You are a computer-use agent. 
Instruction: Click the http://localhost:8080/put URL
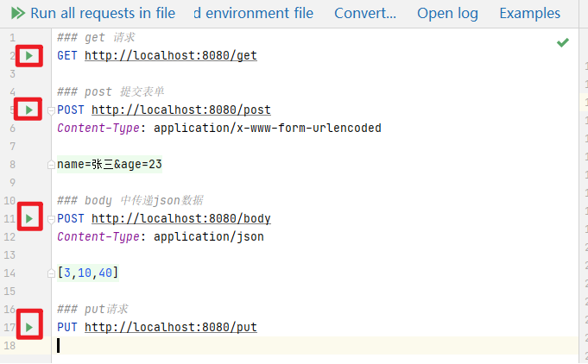click(170, 327)
